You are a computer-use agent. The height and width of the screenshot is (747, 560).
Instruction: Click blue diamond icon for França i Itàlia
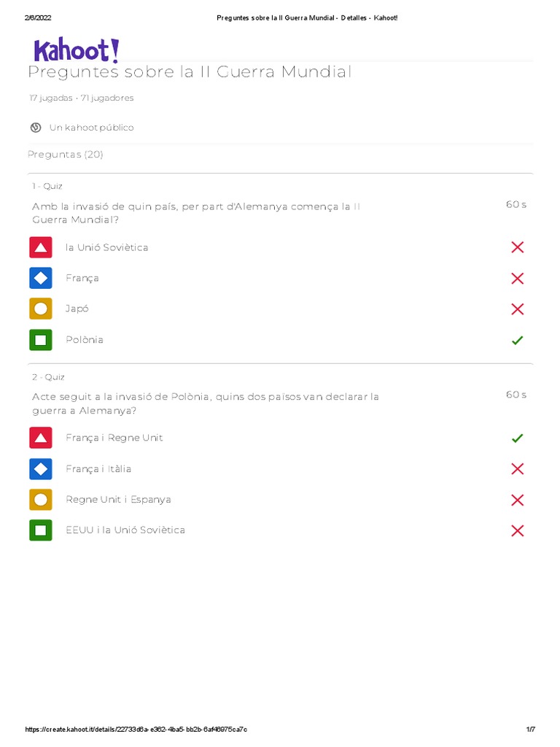coord(41,469)
